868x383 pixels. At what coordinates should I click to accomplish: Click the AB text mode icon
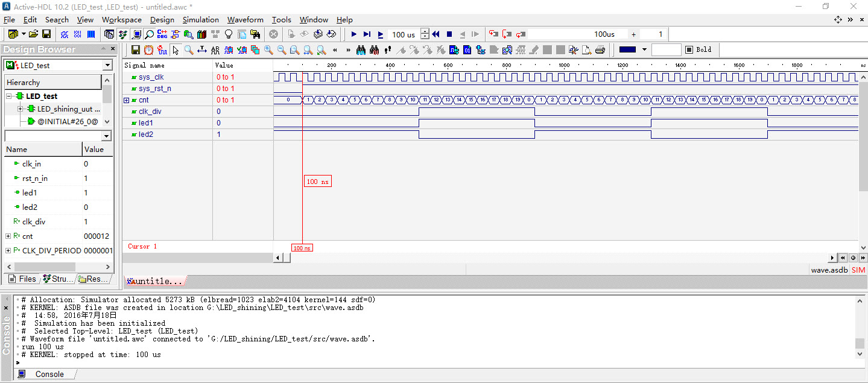(215, 50)
